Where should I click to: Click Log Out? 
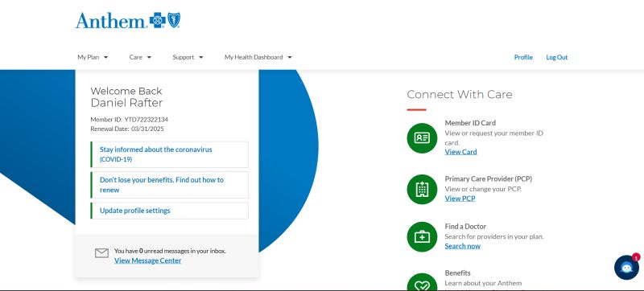(556, 57)
